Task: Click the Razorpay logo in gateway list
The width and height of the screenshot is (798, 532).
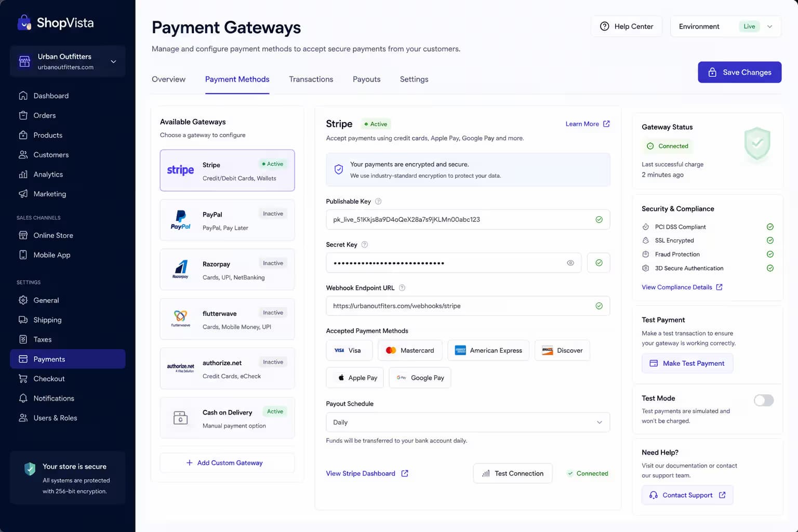Action: pos(180,269)
